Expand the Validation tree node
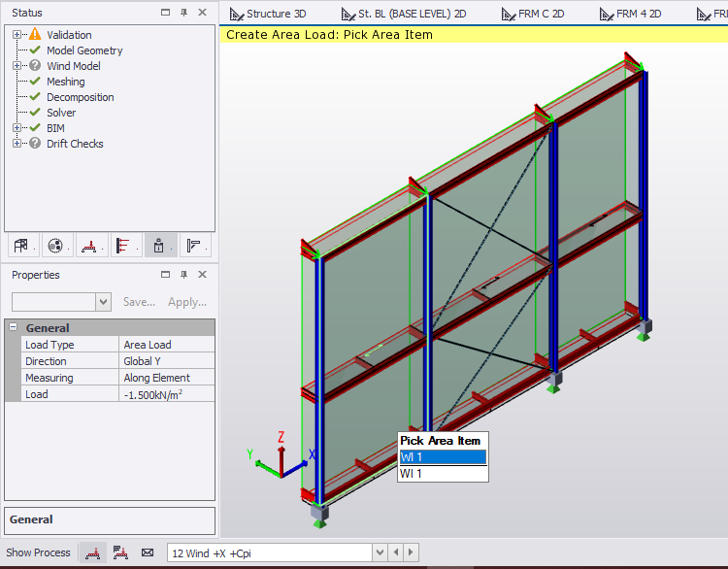Viewport: 728px width, 569px height. pyautogui.click(x=17, y=34)
